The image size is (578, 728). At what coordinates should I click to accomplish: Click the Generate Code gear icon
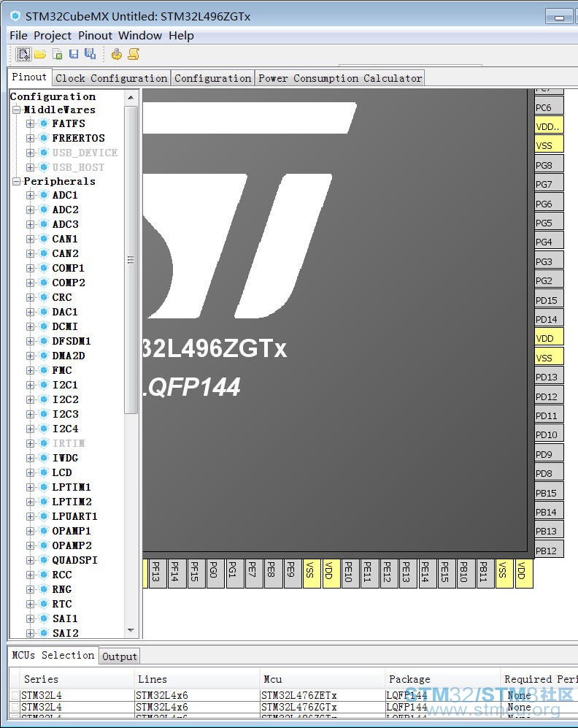click(117, 54)
